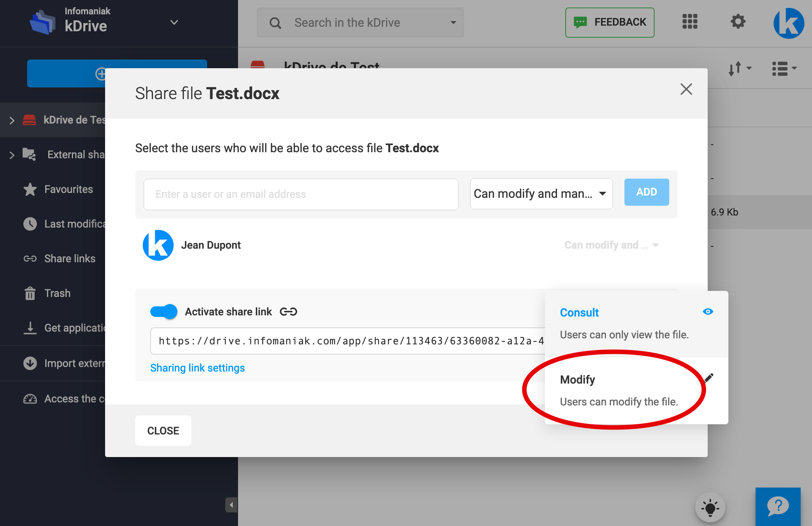Toggle the Activate share link switch

pos(164,312)
